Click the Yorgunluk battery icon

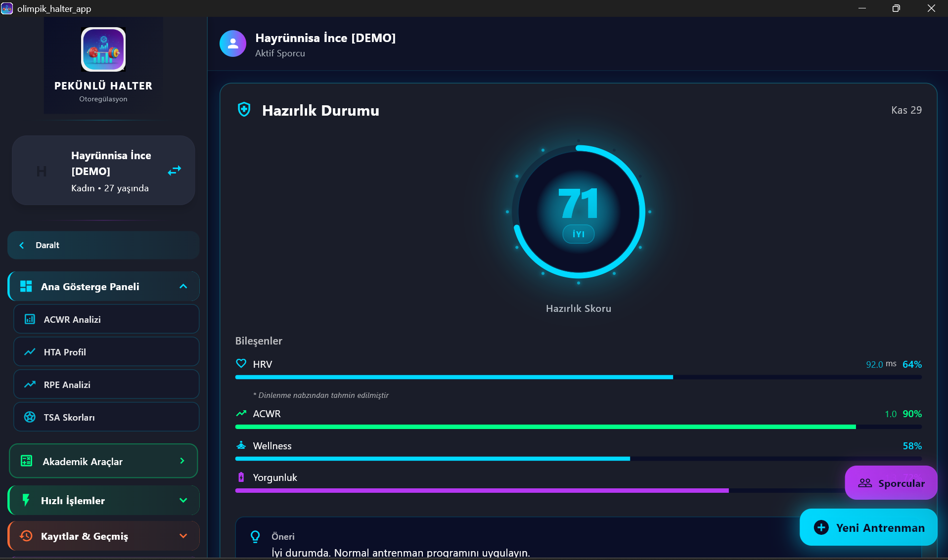(241, 477)
